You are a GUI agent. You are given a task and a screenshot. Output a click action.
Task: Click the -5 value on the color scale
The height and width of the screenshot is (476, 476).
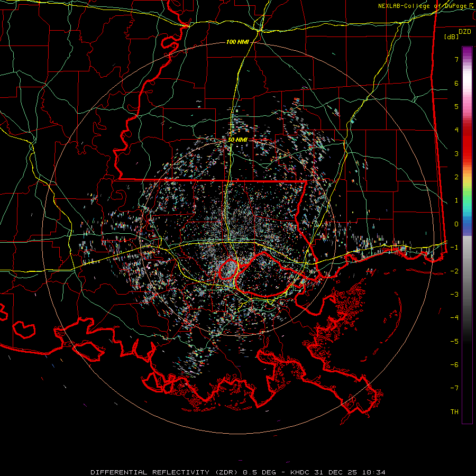[454, 341]
